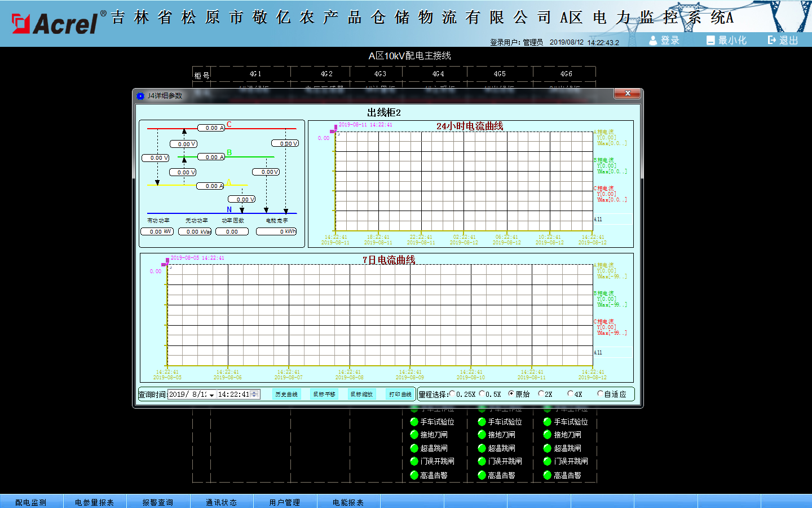Click the 超温跳闸 indicator light under 4G6
This screenshot has height=508, width=812.
547,448
